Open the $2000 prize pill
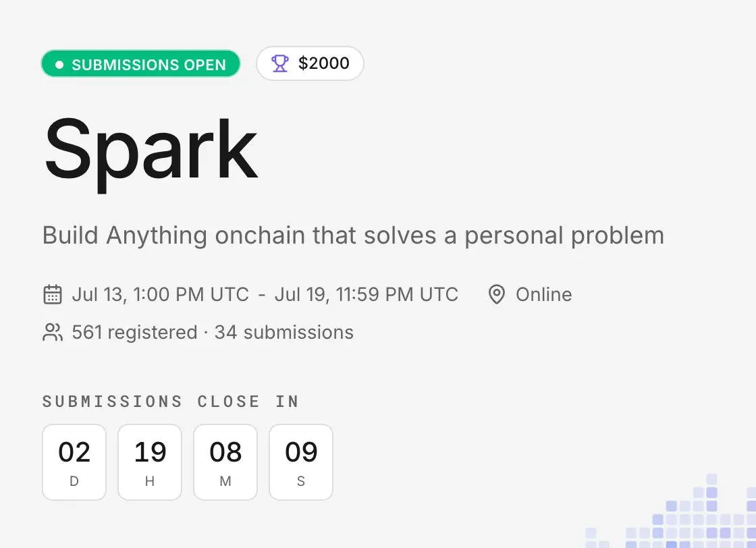 pyautogui.click(x=310, y=63)
